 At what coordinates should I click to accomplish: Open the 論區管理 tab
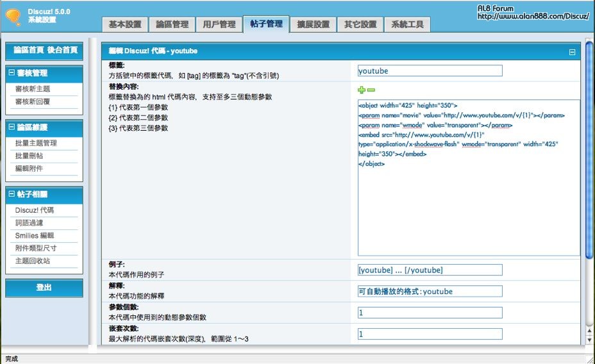[x=172, y=24]
